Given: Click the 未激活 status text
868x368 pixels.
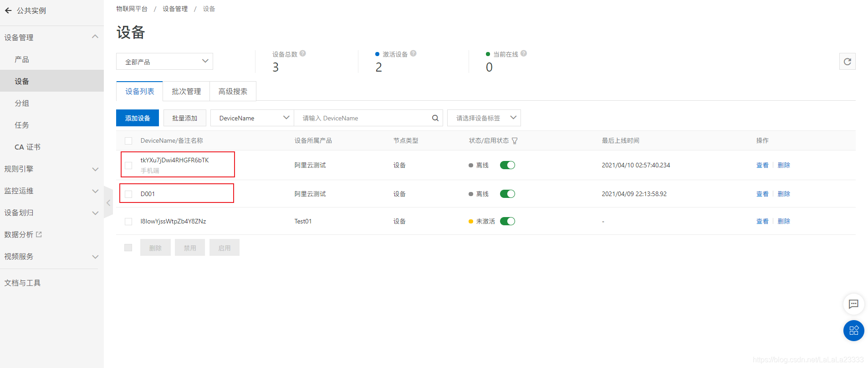Looking at the screenshot, I should [x=485, y=221].
